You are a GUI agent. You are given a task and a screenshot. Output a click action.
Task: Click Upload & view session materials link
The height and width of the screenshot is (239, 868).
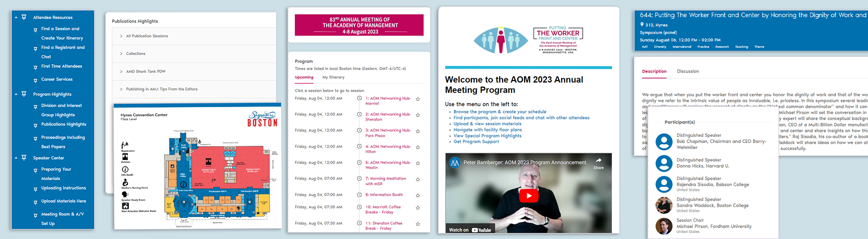(x=487, y=124)
